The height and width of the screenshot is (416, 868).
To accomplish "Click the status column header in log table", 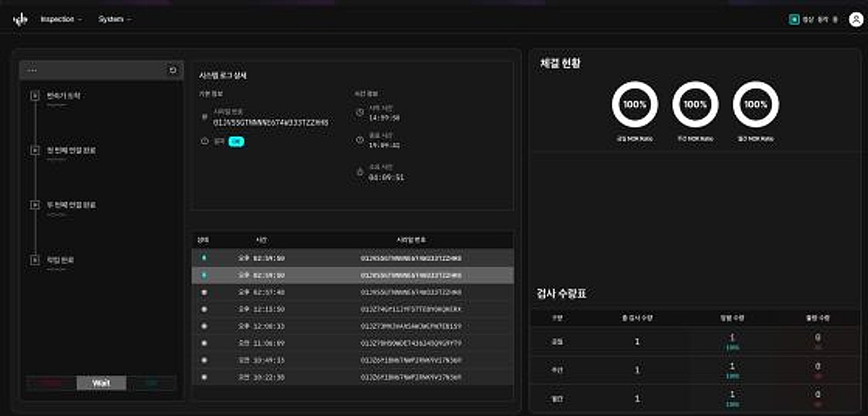I will coord(203,240).
